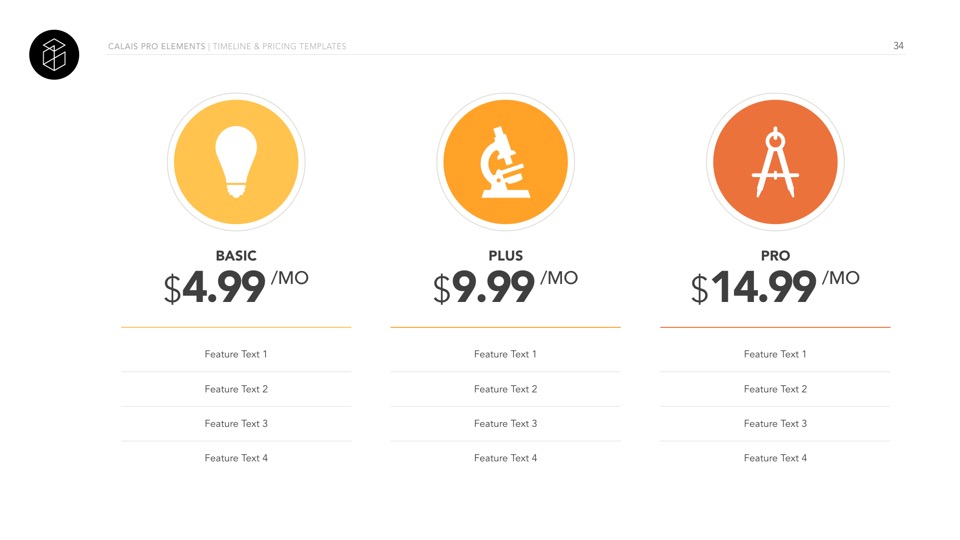The image size is (960, 540).
Task: Select the CALAIS PRO ELEMENTS header text
Action: click(x=156, y=47)
